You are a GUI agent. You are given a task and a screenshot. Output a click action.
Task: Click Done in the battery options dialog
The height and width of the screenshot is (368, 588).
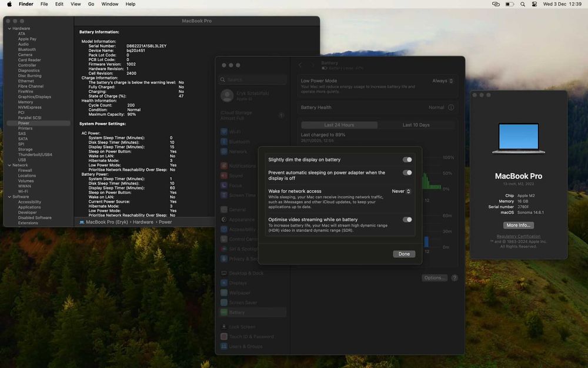[404, 254]
